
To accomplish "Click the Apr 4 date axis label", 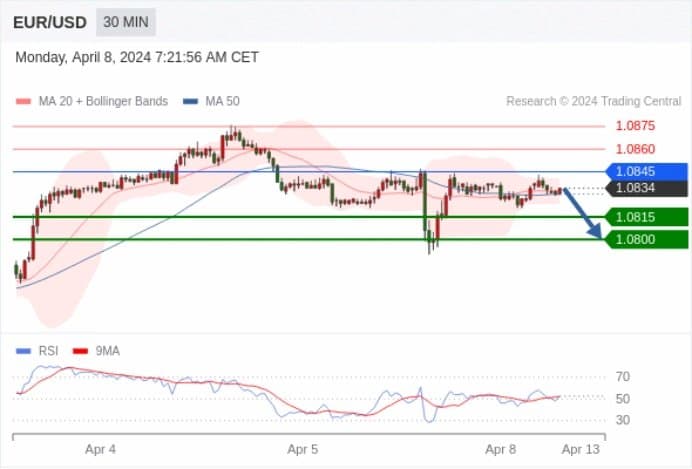I will tap(100, 450).
